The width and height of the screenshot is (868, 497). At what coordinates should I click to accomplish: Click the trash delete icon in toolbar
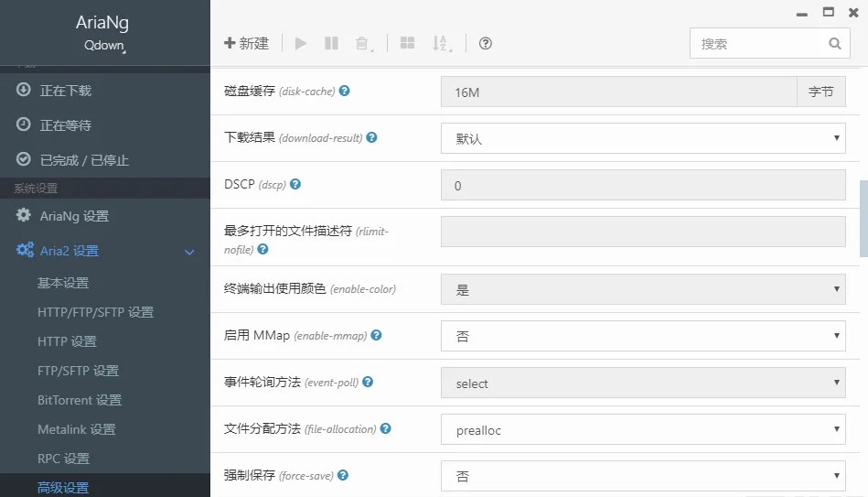363,43
